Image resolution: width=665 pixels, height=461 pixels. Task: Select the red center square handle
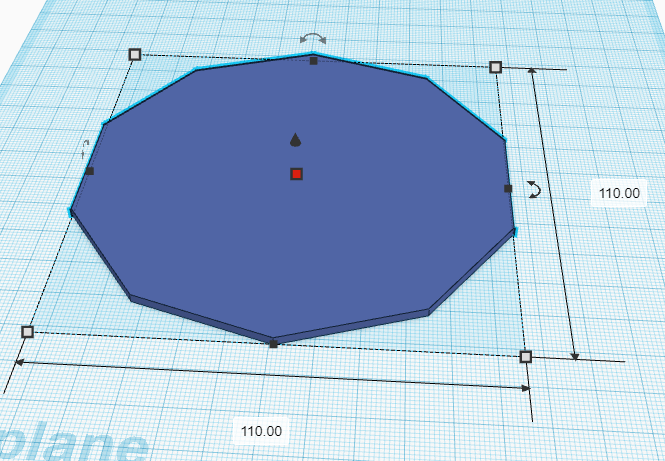296,174
